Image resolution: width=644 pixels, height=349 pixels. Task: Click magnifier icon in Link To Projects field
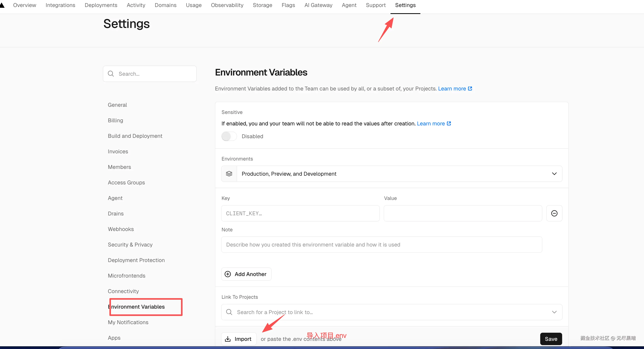tap(229, 312)
